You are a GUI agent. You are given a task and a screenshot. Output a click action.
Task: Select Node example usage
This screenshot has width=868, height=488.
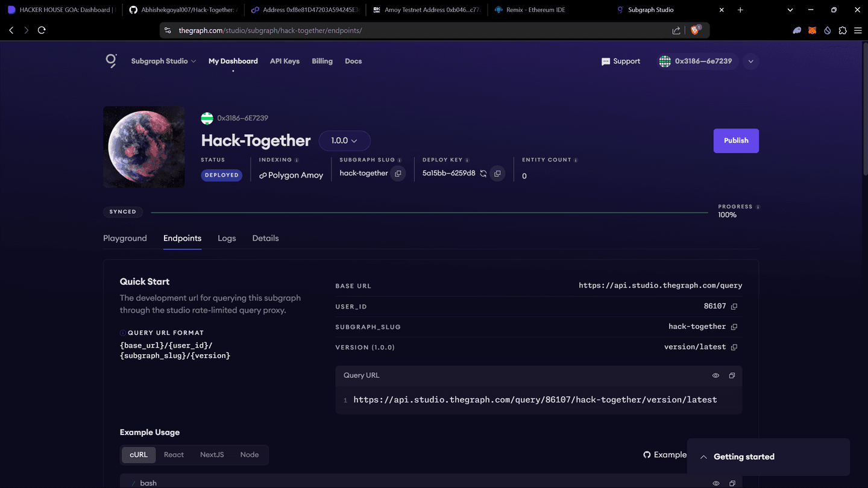(x=249, y=455)
